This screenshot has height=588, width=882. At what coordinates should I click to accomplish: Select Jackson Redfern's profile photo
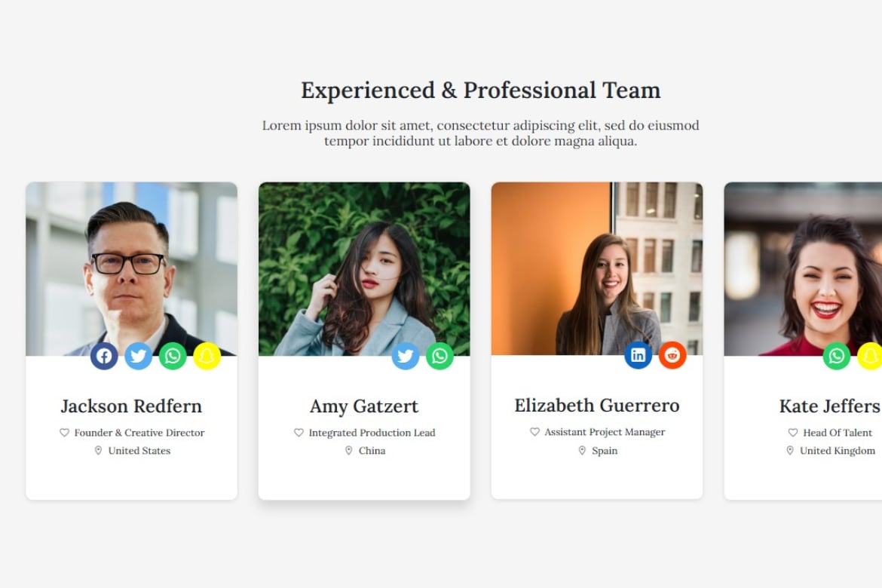132,269
